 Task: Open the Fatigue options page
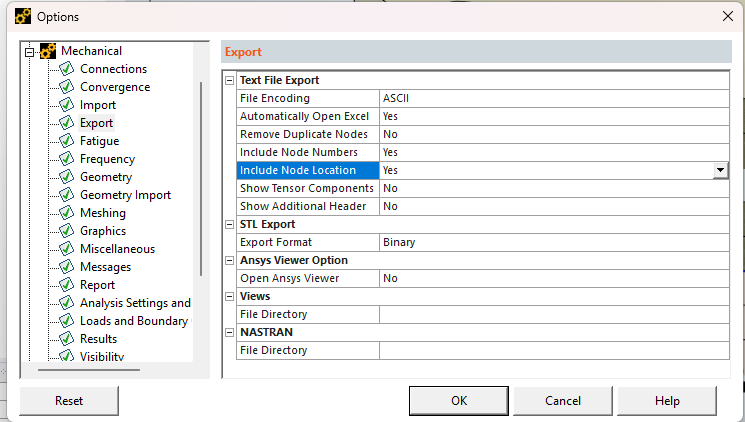point(99,141)
